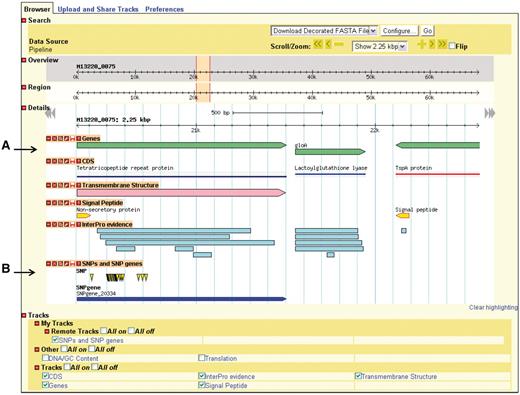Download Genes track data via its icon

(x=72, y=138)
